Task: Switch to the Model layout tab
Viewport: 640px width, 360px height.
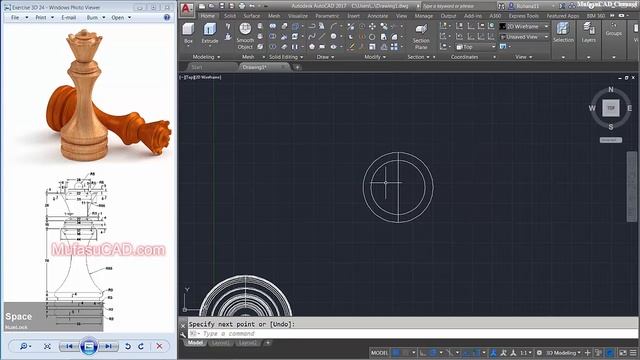Action: [x=195, y=343]
